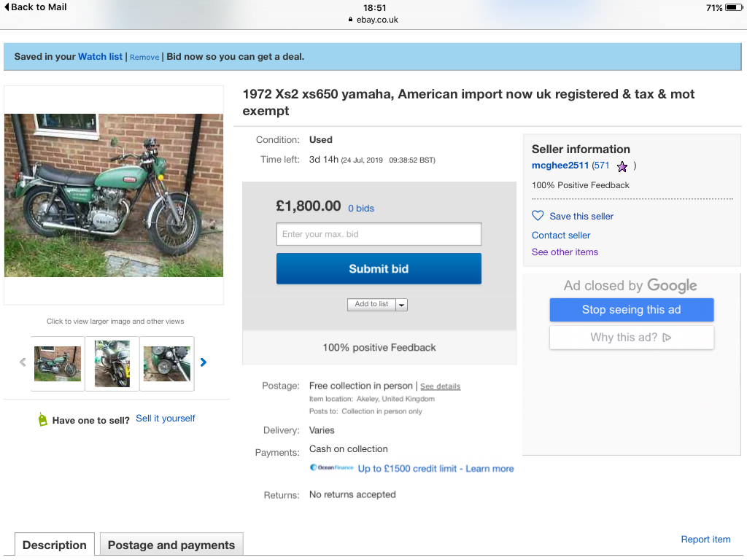The image size is (747, 560).
Task: Click the purple feedback star icon
Action: tap(622, 167)
